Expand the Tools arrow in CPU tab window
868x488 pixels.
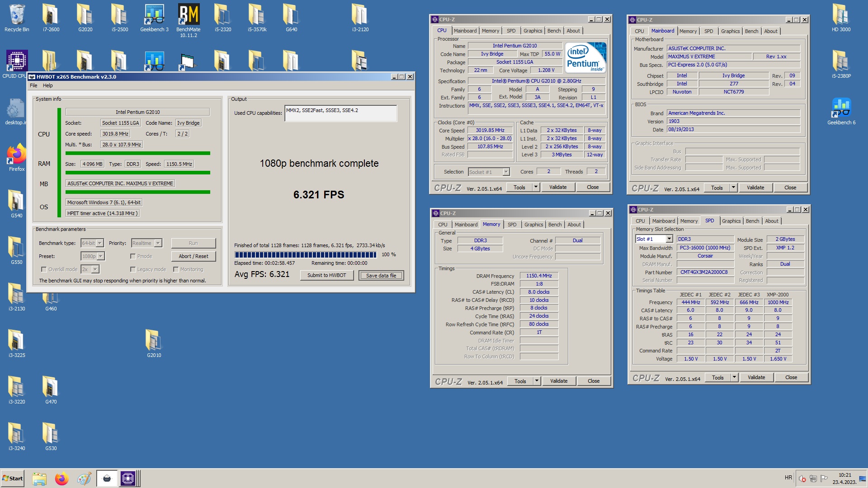pos(536,187)
